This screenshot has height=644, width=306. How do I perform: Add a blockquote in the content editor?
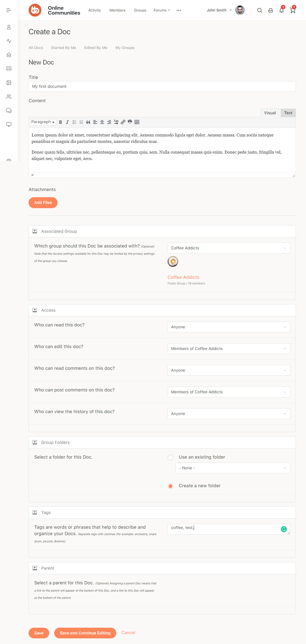click(x=88, y=122)
